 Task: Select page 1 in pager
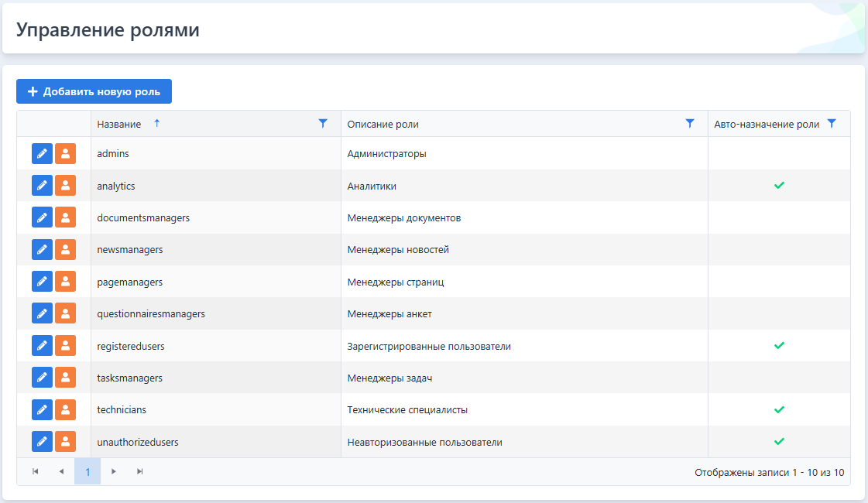click(87, 471)
